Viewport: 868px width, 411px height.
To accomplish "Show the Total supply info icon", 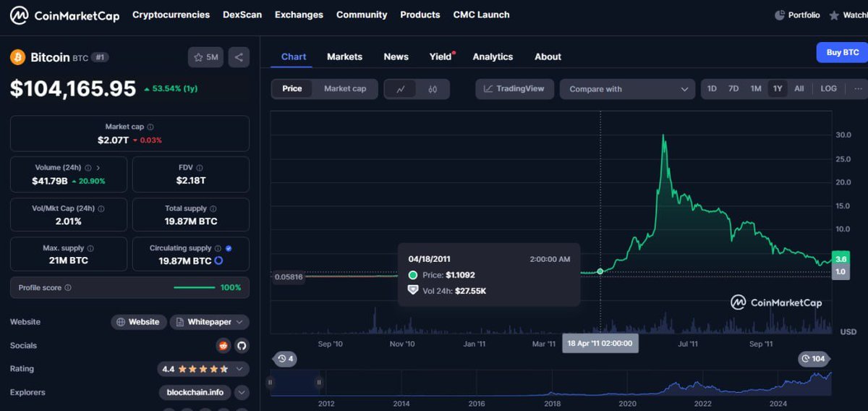I will (213, 208).
